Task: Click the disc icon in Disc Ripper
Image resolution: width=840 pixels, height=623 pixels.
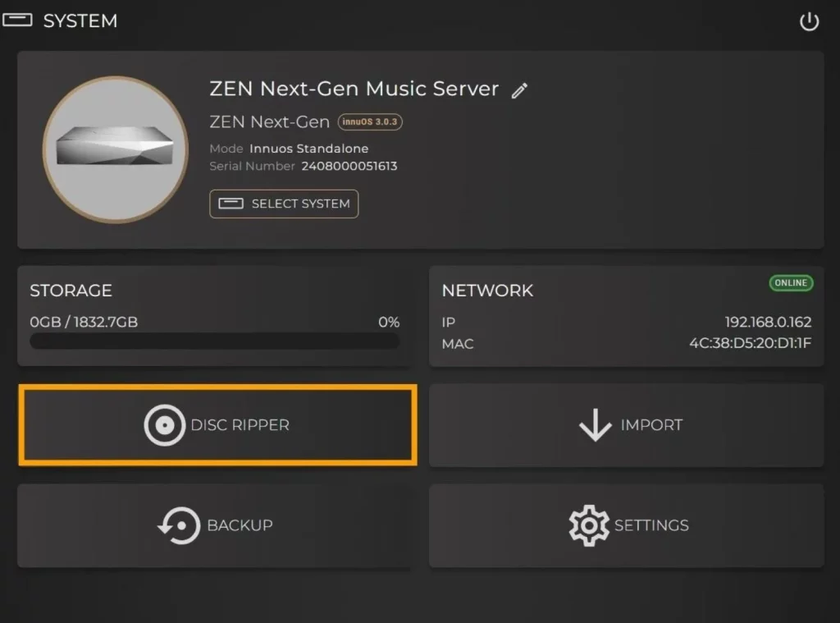Action: point(164,425)
